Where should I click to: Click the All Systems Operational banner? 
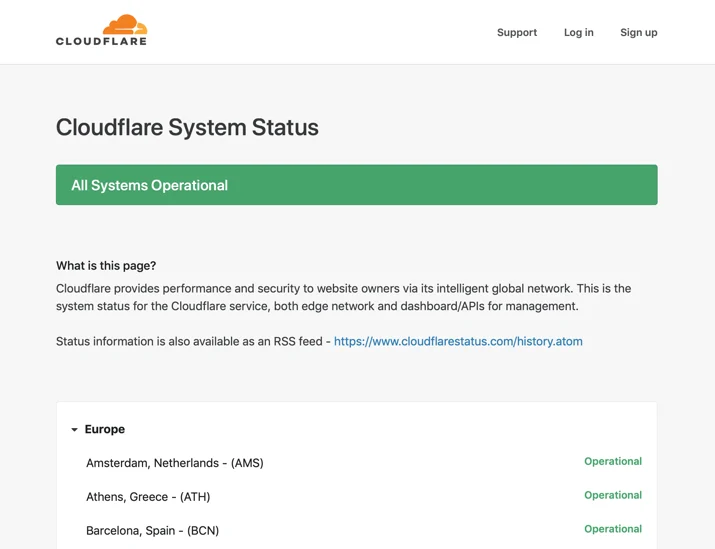coord(357,185)
